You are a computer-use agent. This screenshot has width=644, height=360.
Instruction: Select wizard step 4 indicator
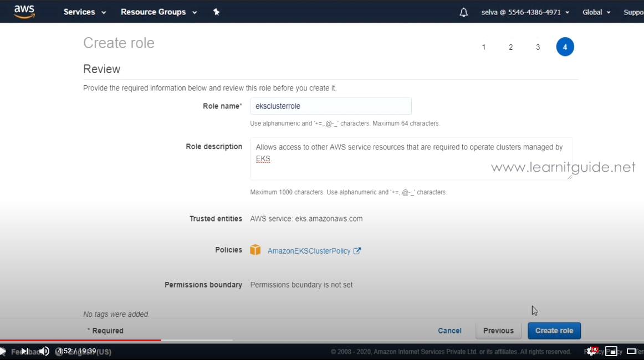tap(565, 47)
